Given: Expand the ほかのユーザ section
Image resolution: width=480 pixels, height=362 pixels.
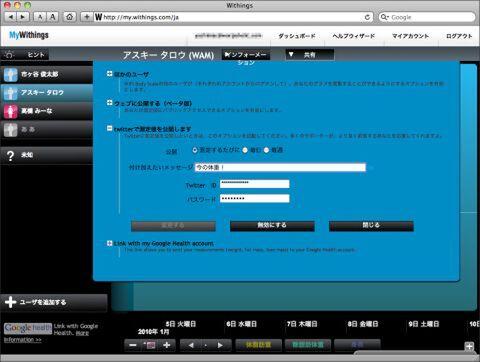Looking at the screenshot, I should click(x=109, y=74).
